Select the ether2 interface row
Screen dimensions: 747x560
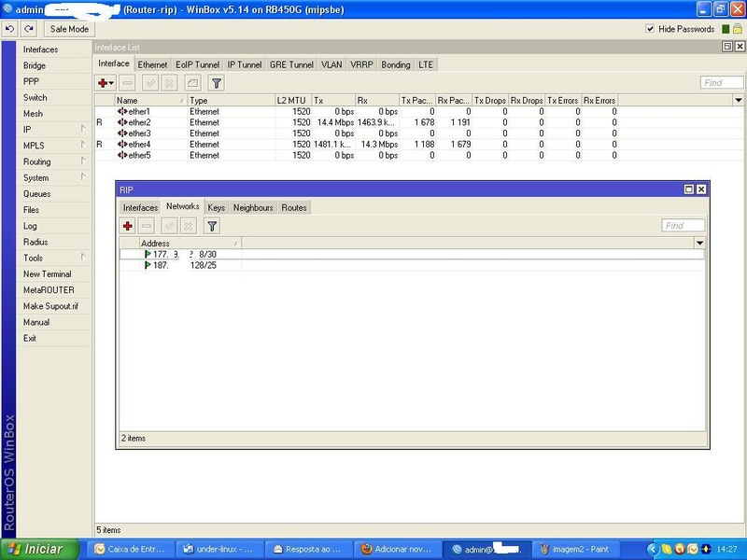click(x=419, y=122)
